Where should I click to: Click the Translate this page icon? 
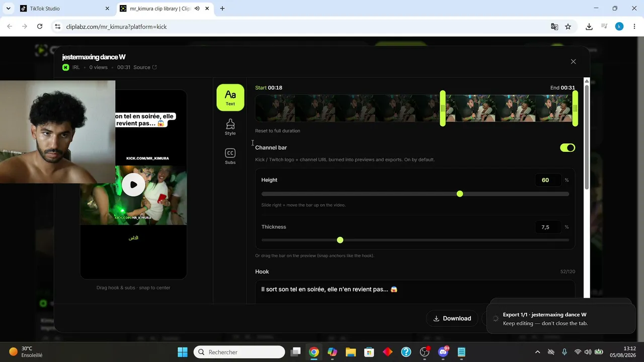[554, 27]
